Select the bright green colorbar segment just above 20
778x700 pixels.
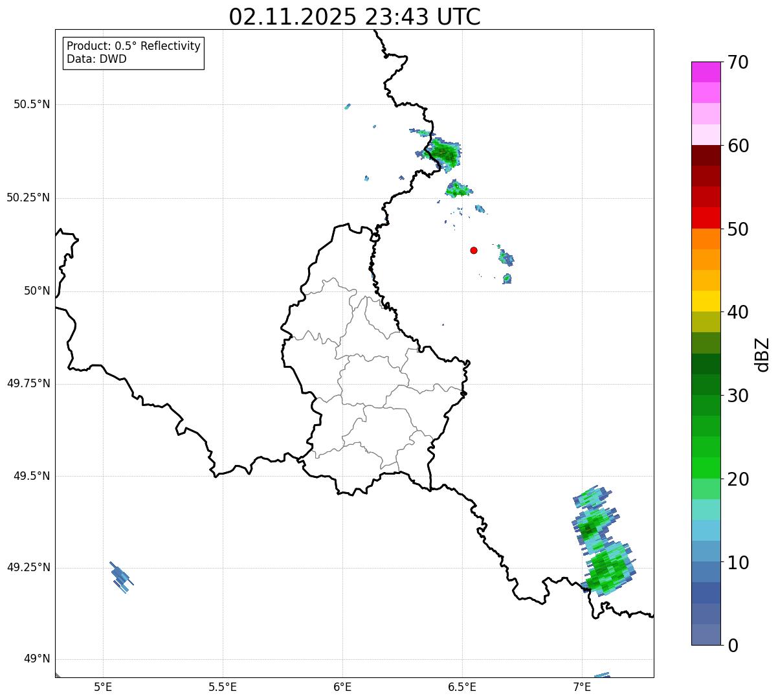pos(706,468)
